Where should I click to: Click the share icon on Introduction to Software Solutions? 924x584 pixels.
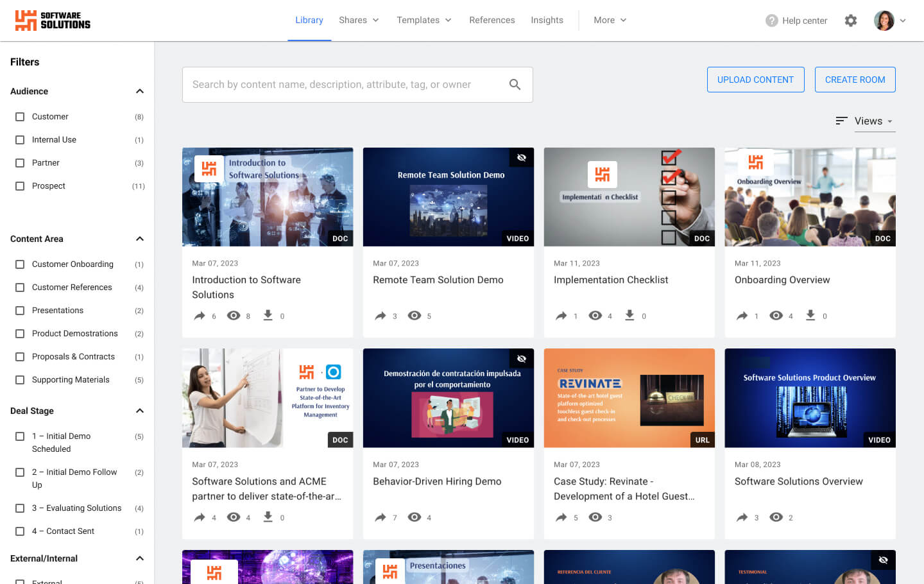pos(200,315)
